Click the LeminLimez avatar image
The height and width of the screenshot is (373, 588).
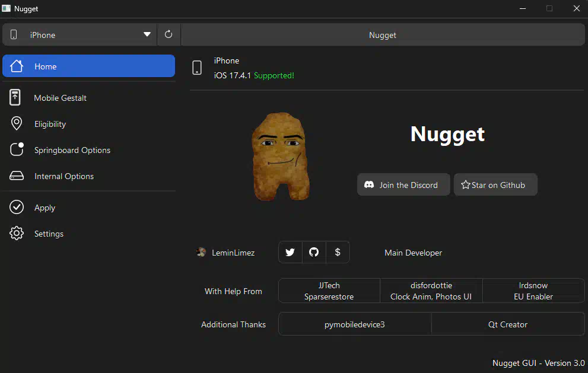point(201,252)
